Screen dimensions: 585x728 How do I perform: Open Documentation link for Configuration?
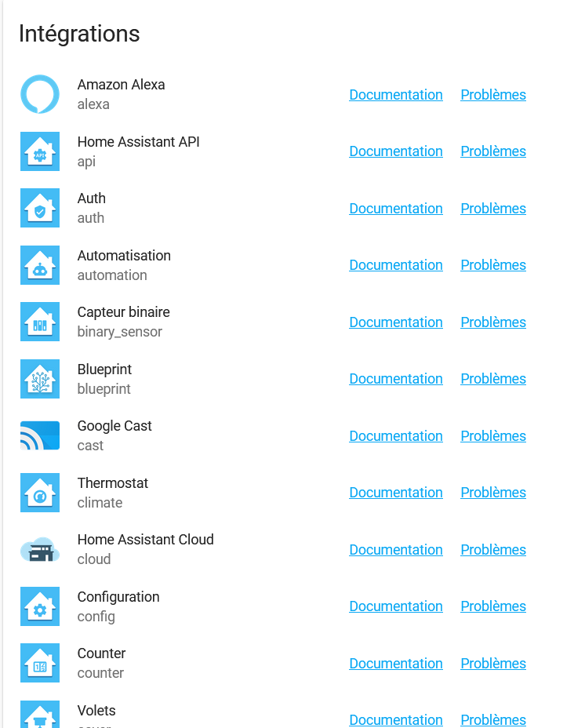pos(395,606)
